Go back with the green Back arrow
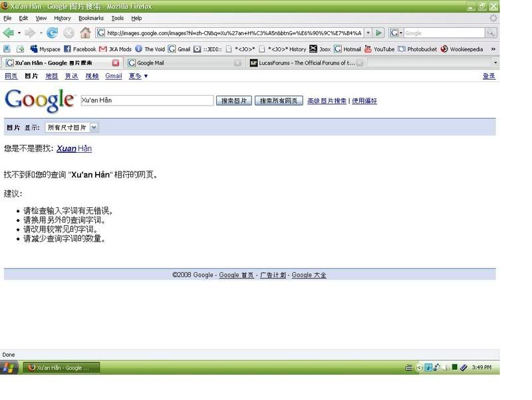Image resolution: width=532 pixels, height=400 pixels. point(9,33)
